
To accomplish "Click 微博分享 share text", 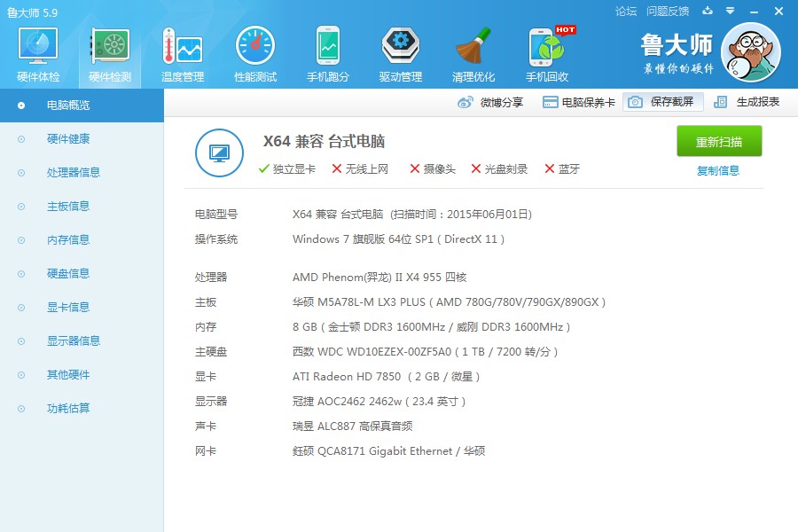I will click(502, 102).
